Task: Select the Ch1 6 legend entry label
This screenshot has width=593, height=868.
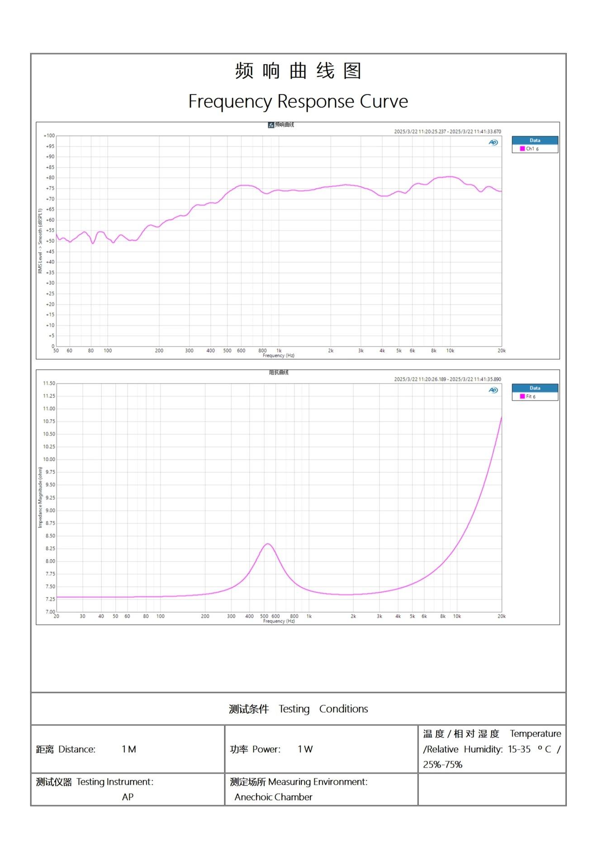Action: tap(532, 149)
